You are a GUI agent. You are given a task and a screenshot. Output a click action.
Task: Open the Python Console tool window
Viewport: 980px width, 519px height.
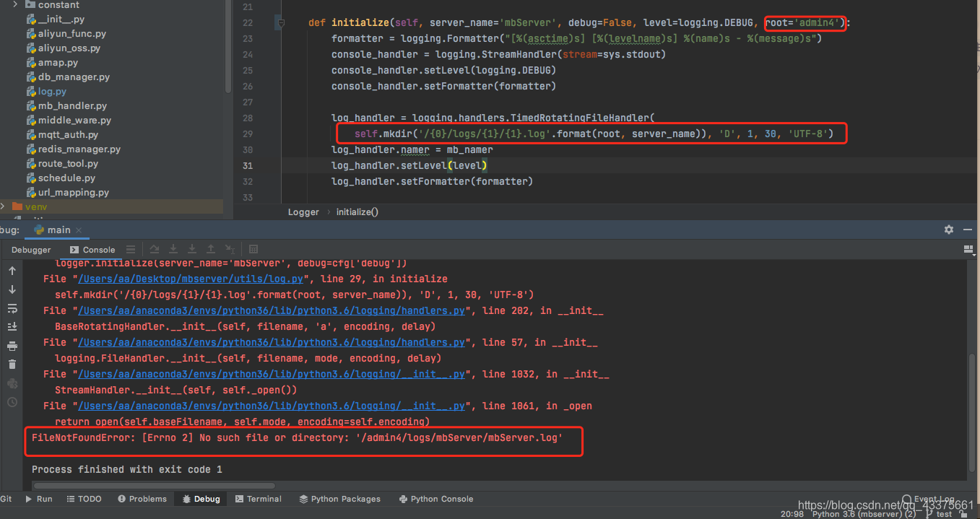point(436,499)
